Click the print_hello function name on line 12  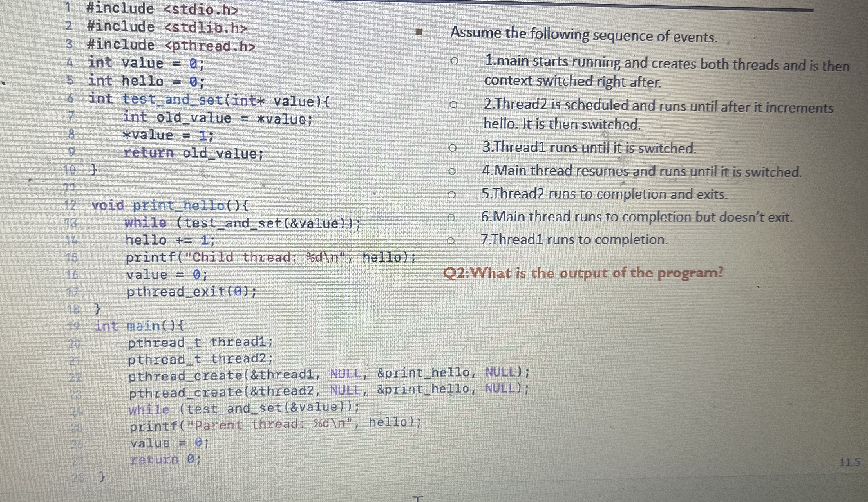click(x=178, y=205)
